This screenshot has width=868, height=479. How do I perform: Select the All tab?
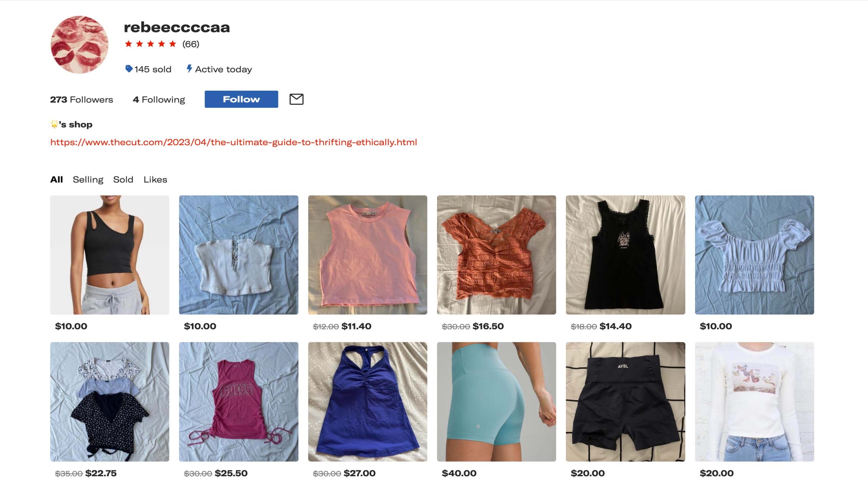57,179
